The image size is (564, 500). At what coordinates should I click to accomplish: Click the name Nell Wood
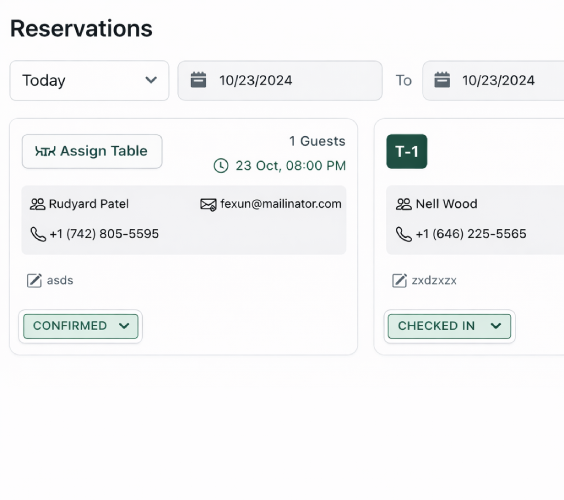[446, 204]
